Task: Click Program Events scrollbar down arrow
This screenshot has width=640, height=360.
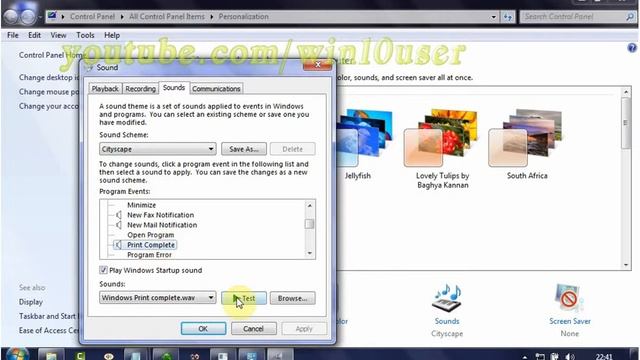Action: point(310,253)
